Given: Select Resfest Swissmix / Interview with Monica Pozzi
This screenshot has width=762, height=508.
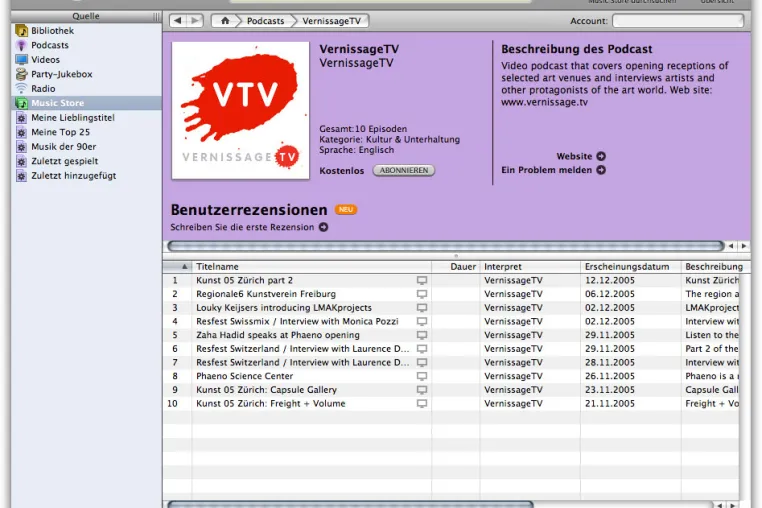Looking at the screenshot, I should coord(297,321).
